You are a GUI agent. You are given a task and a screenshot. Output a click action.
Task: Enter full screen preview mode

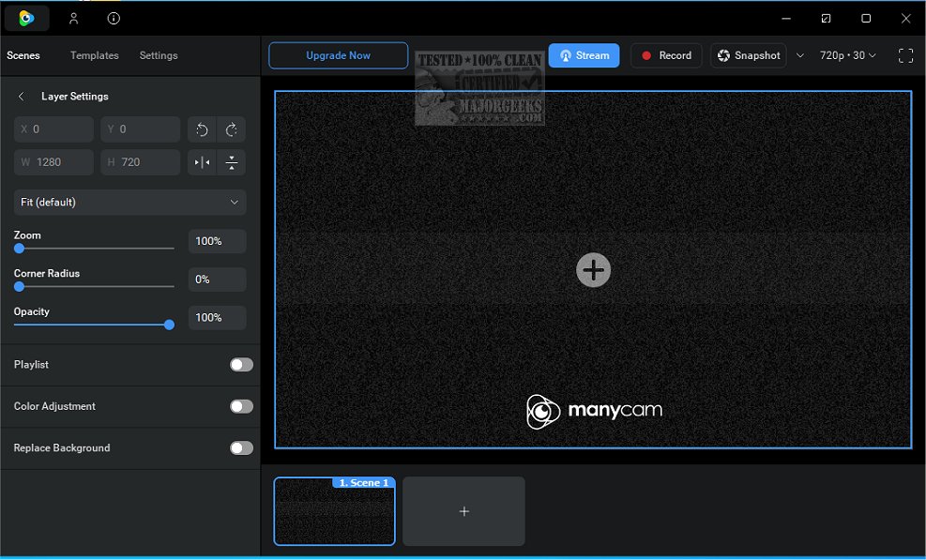pyautogui.click(x=904, y=55)
